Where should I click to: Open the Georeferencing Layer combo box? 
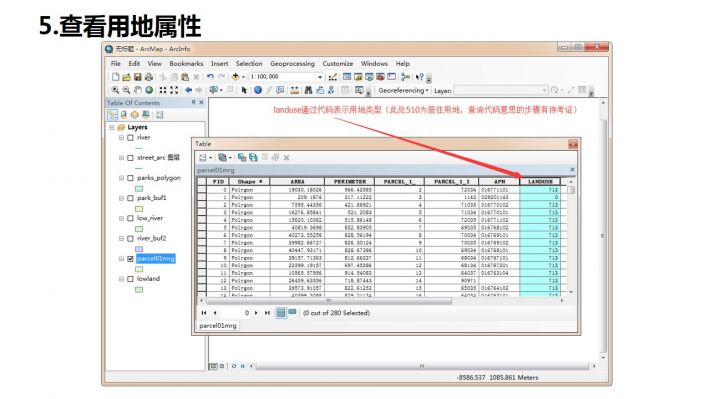[501, 91]
